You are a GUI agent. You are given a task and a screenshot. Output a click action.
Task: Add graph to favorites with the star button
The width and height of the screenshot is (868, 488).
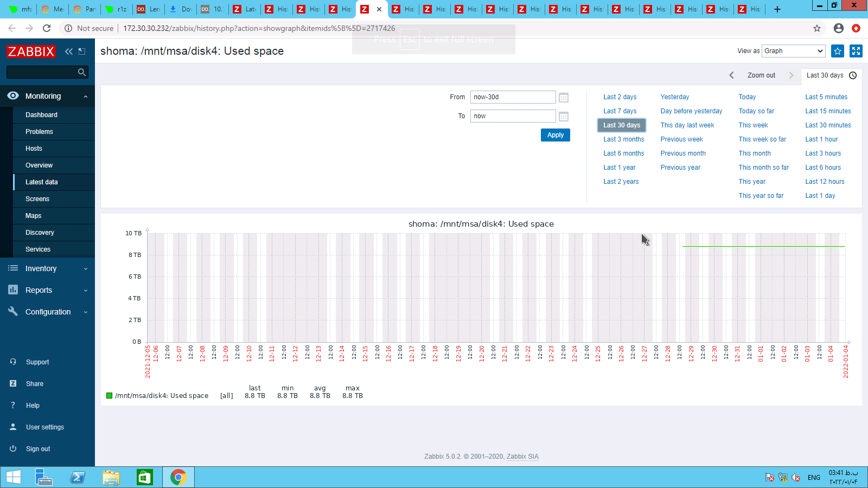(838, 51)
